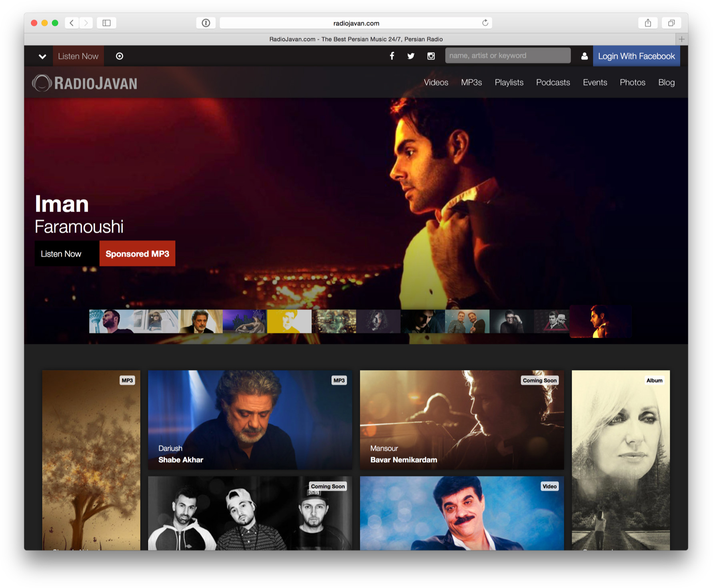
Task: Open the autumn tree MP3 card
Action: (x=91, y=460)
